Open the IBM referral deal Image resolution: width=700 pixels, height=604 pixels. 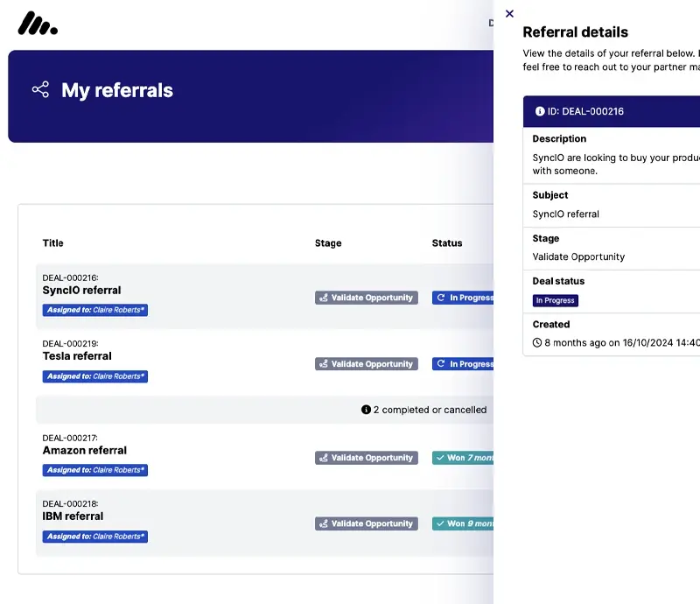click(x=73, y=516)
